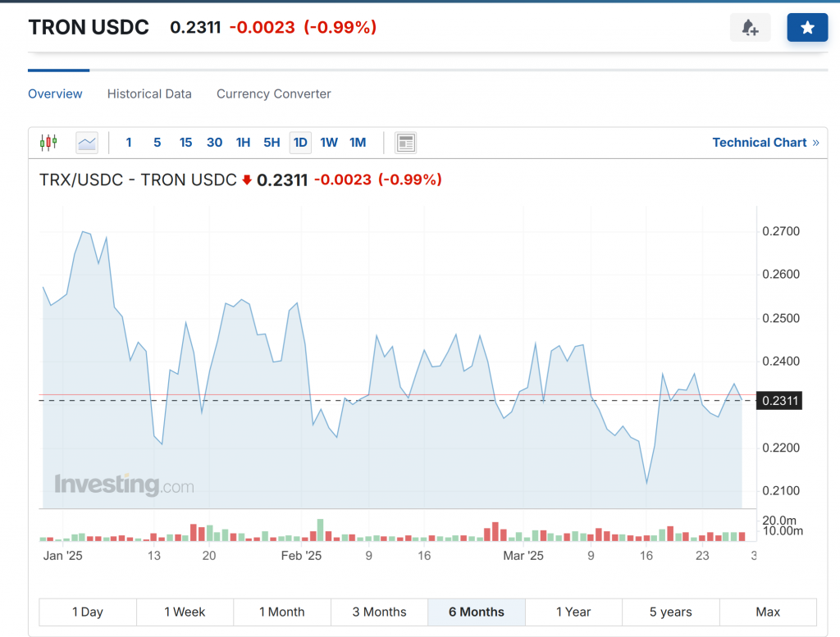The width and height of the screenshot is (840, 637).
Task: Switch to candlestick chart type
Action: click(48, 143)
